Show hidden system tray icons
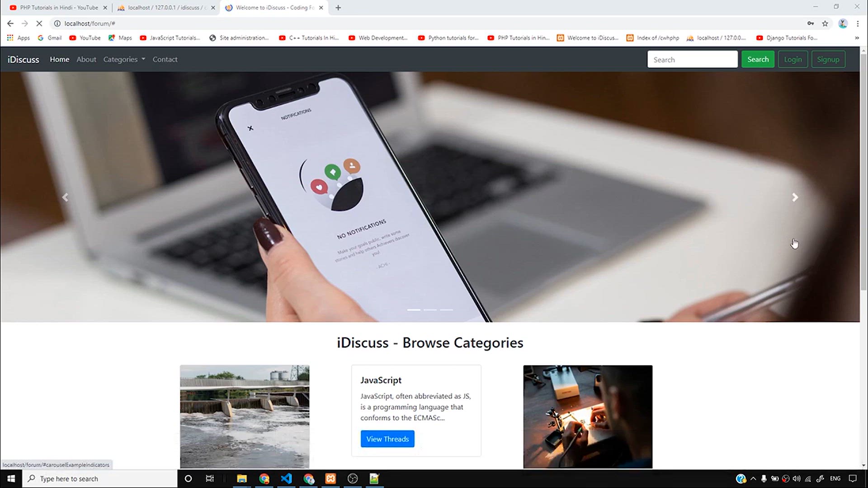868x488 pixels. tap(753, 479)
